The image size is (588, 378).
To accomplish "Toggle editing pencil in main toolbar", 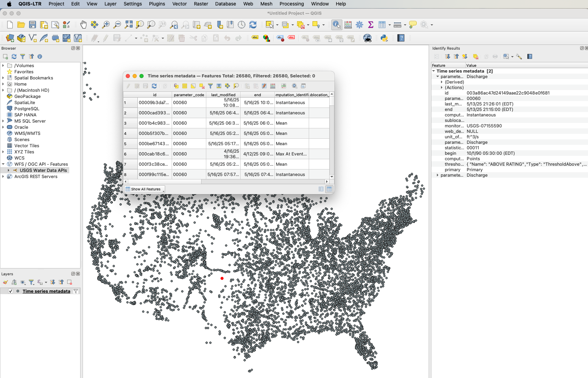I will [106, 38].
